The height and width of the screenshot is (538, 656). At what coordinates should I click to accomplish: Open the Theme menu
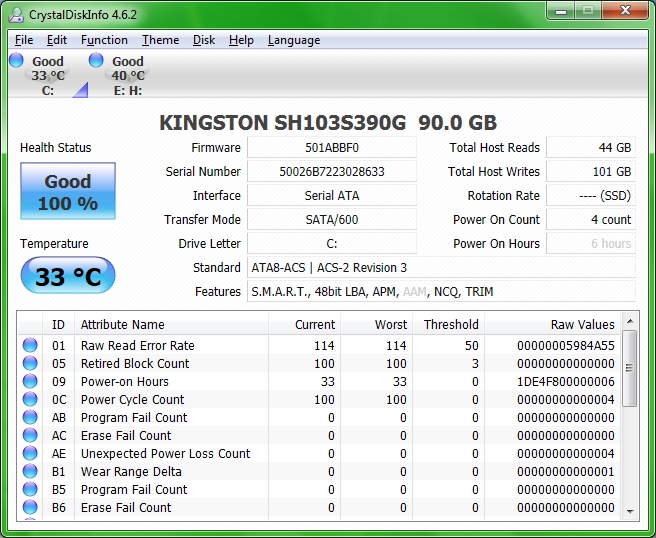click(160, 40)
